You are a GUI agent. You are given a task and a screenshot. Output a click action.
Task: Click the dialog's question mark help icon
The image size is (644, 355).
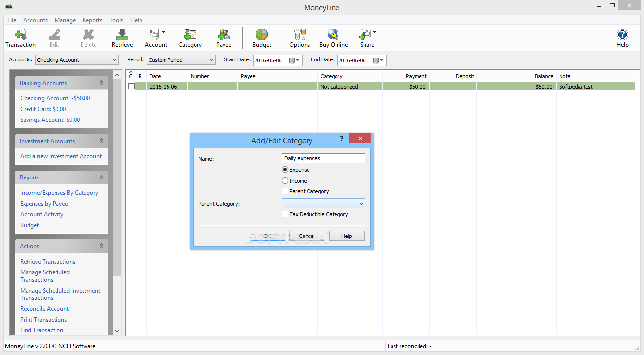point(342,139)
